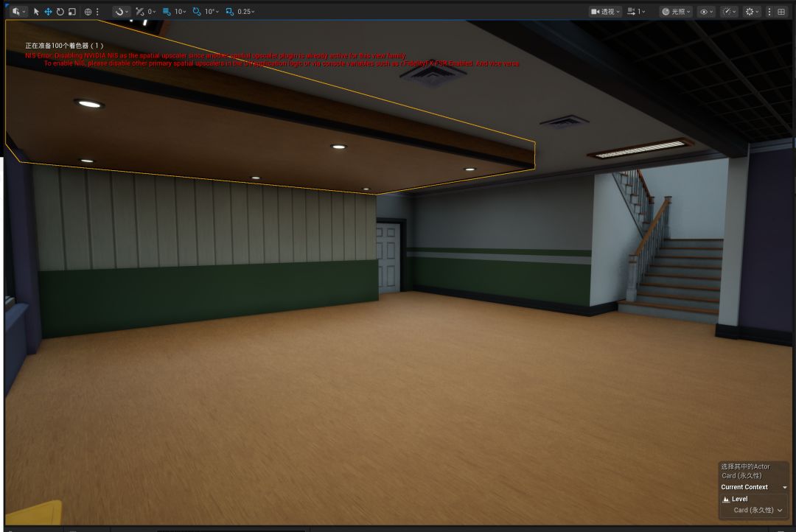
Task: Open the Show flags eye menu
Action: (707, 11)
